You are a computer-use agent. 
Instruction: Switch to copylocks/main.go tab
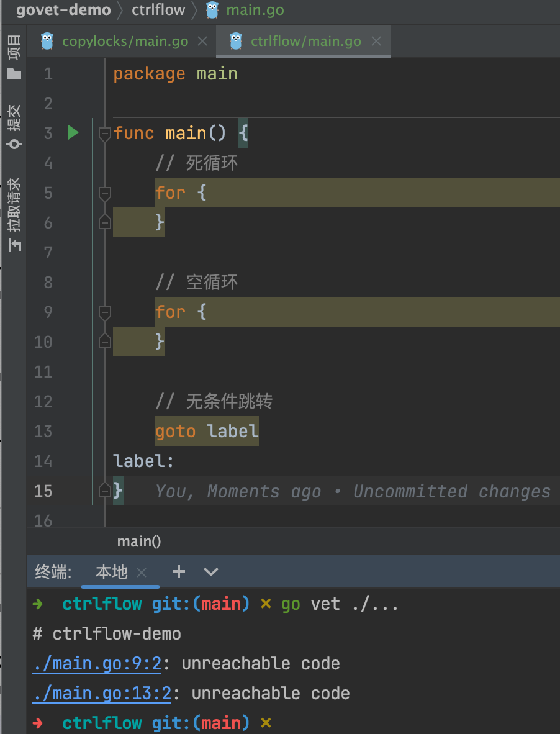tap(125, 42)
